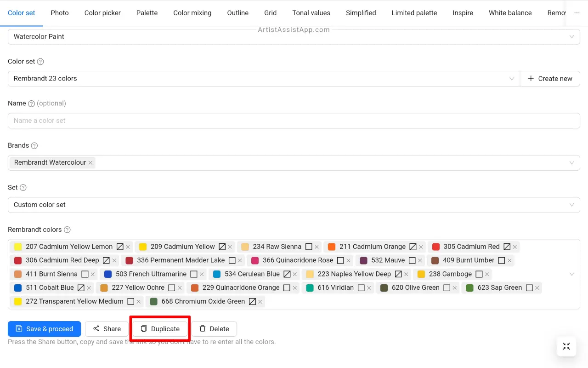Toggle opacity box for 534 Cerulean Blue

point(287,274)
